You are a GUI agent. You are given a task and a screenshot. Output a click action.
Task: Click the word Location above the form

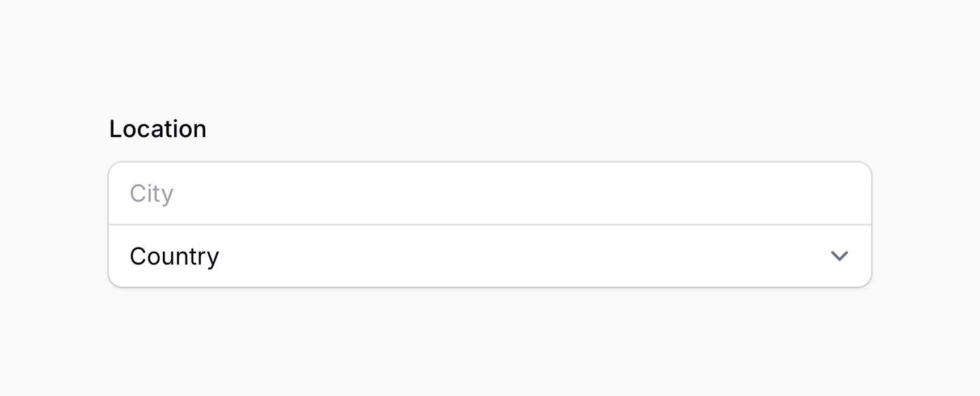(159, 129)
